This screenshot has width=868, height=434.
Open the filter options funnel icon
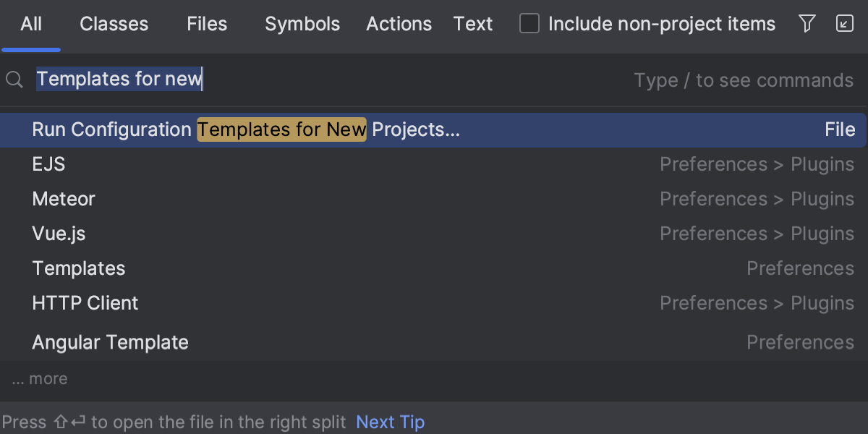[807, 23]
